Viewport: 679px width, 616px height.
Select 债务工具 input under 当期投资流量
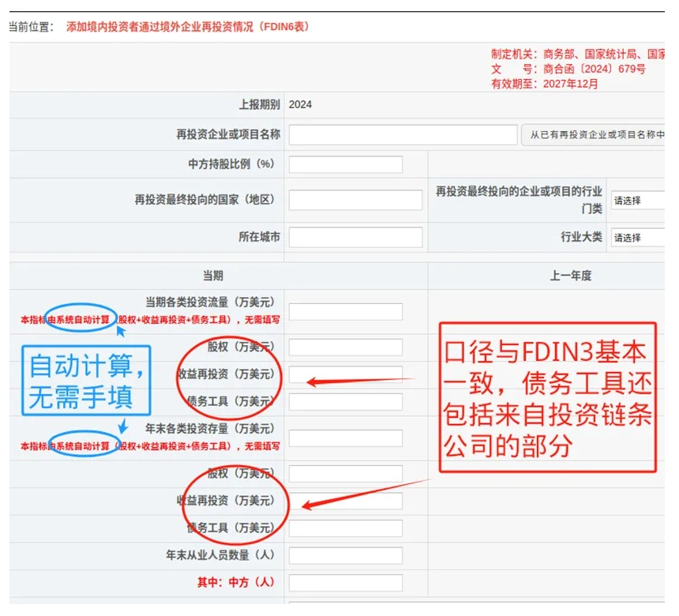pos(345,402)
